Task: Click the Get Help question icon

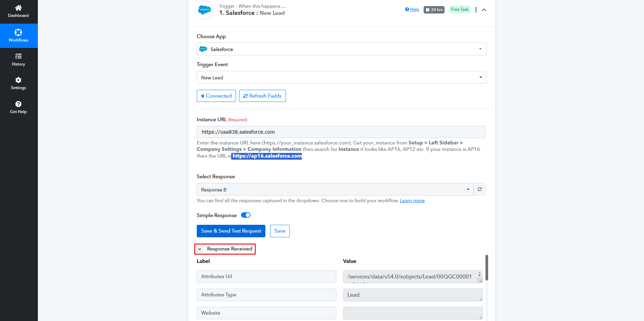Action: click(18, 104)
